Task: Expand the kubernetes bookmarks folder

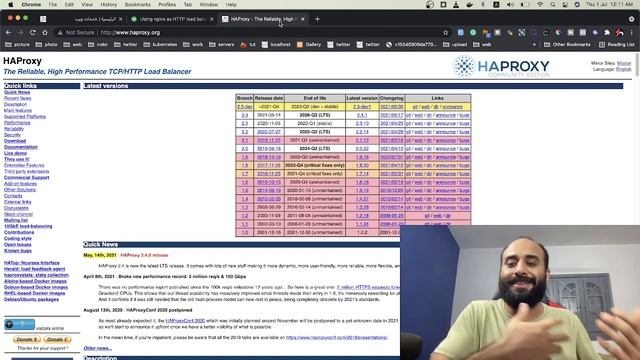Action: pos(160,44)
